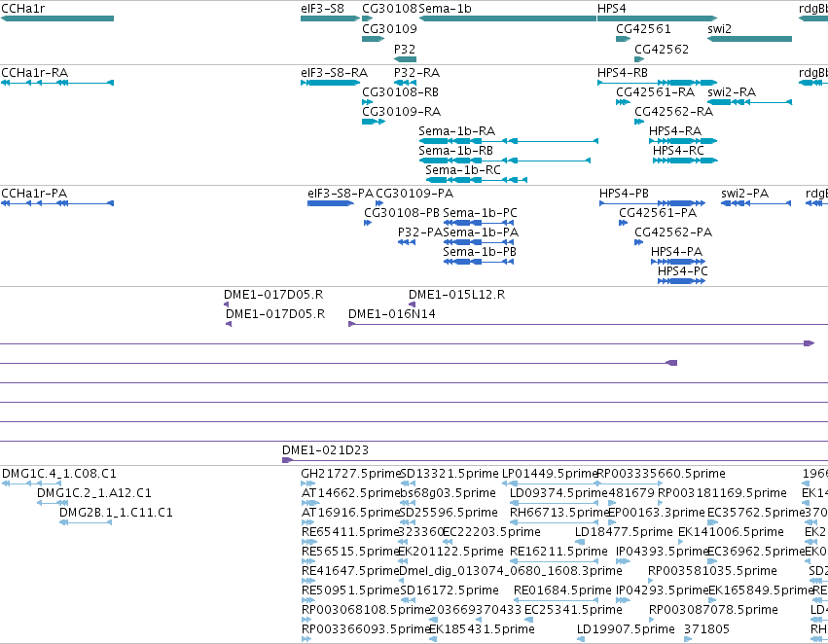This screenshot has height=644, width=828.
Task: Select the CG42562-PA protein label
Action: pos(672,233)
